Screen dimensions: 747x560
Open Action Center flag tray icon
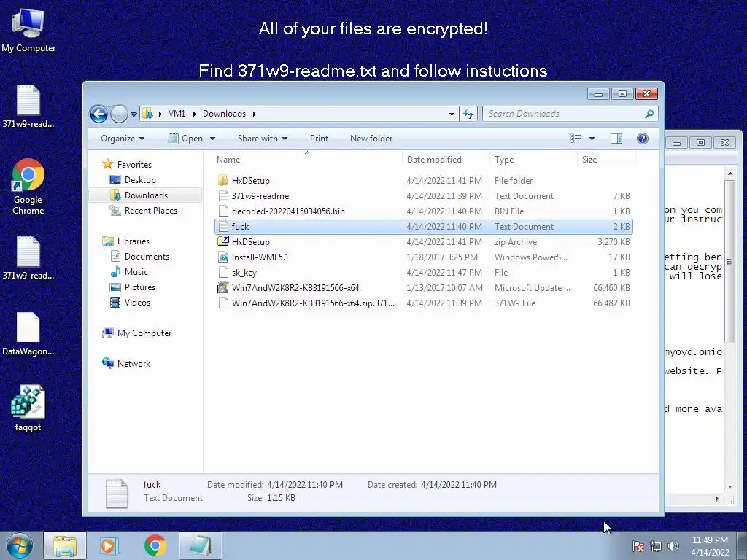tap(638, 546)
